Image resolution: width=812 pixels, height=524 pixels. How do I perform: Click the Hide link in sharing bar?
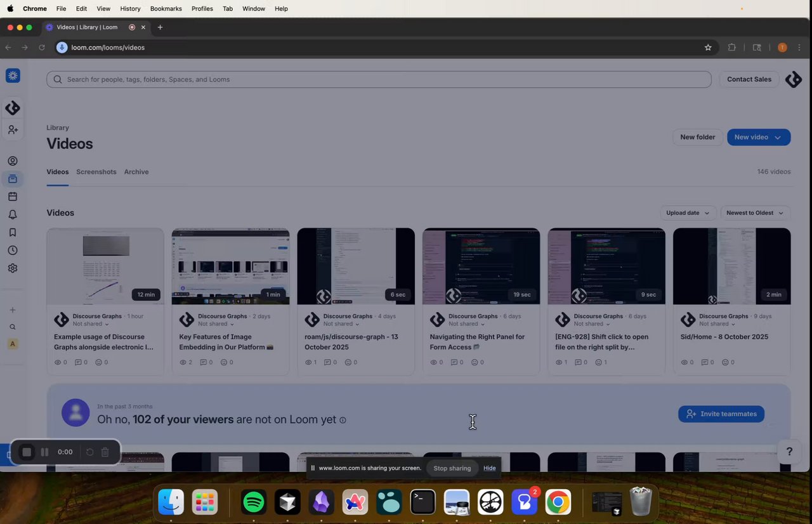point(490,468)
